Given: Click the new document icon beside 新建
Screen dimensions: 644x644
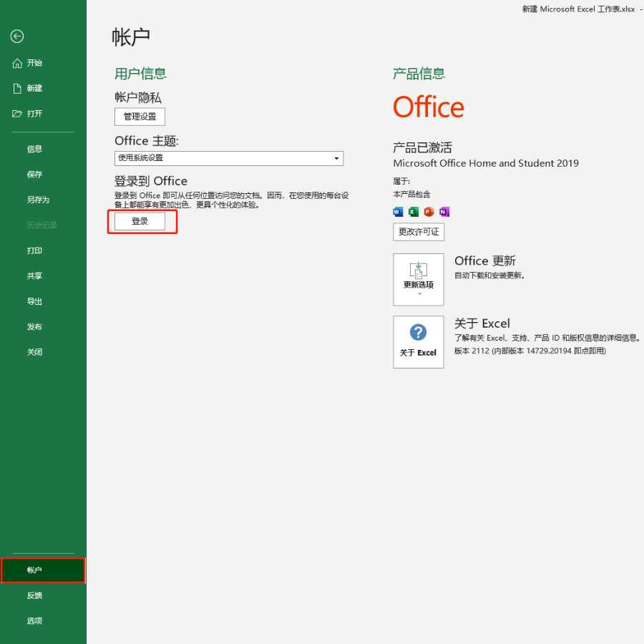Looking at the screenshot, I should click(x=17, y=88).
